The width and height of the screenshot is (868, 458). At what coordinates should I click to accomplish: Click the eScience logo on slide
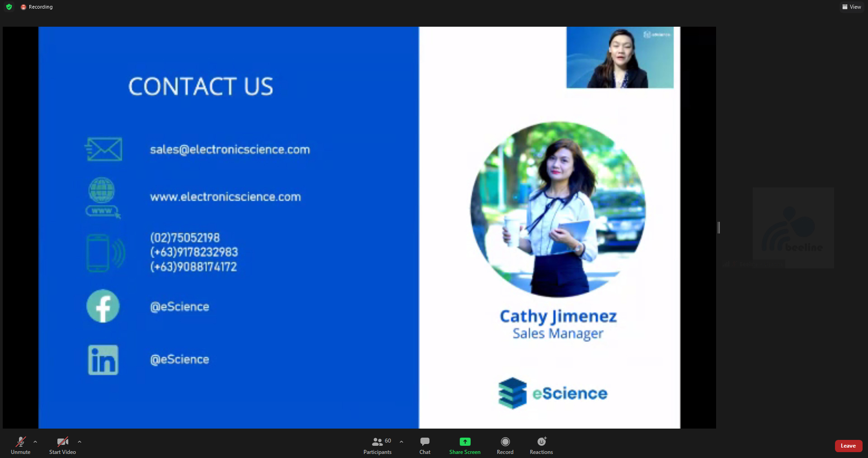click(x=553, y=393)
